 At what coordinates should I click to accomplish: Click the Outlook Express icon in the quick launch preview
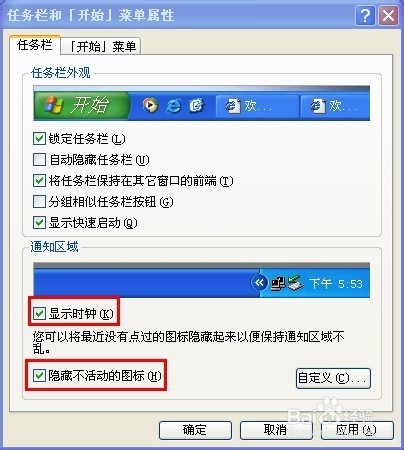coord(197,106)
